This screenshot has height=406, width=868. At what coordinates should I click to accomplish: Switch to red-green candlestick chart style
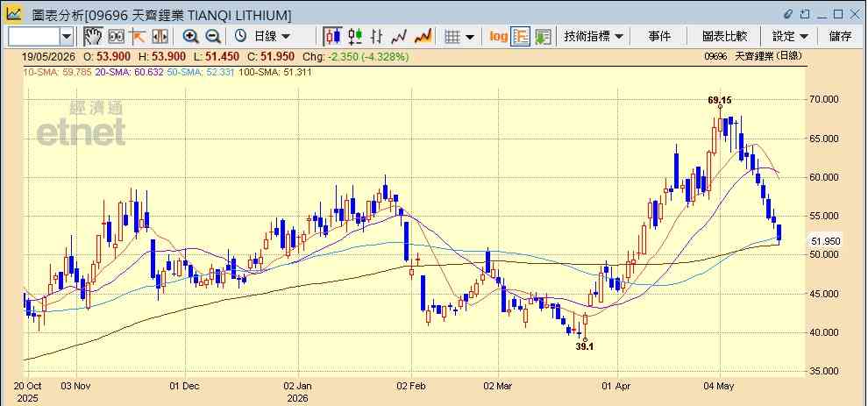[x=355, y=37]
